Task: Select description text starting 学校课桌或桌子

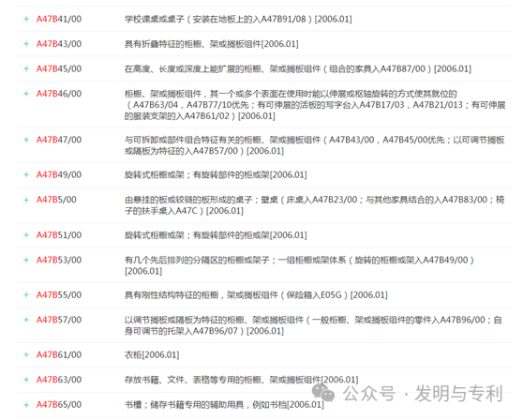Action: (238, 19)
